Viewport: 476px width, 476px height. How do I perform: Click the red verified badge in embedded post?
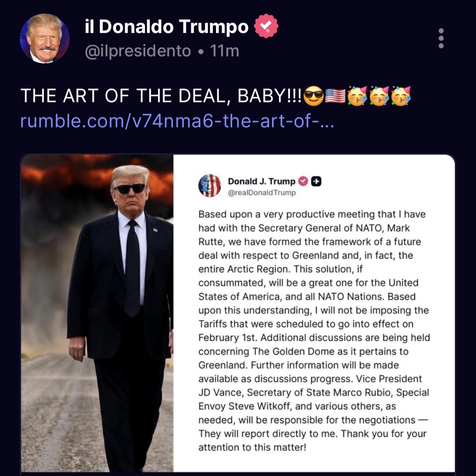coord(303,181)
